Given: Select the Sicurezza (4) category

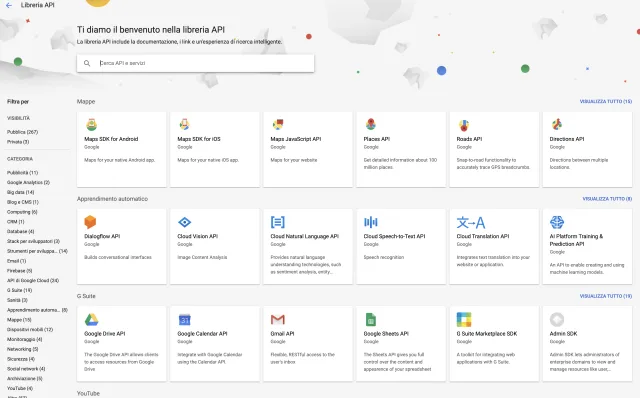Looking at the screenshot, I should coord(21,359).
